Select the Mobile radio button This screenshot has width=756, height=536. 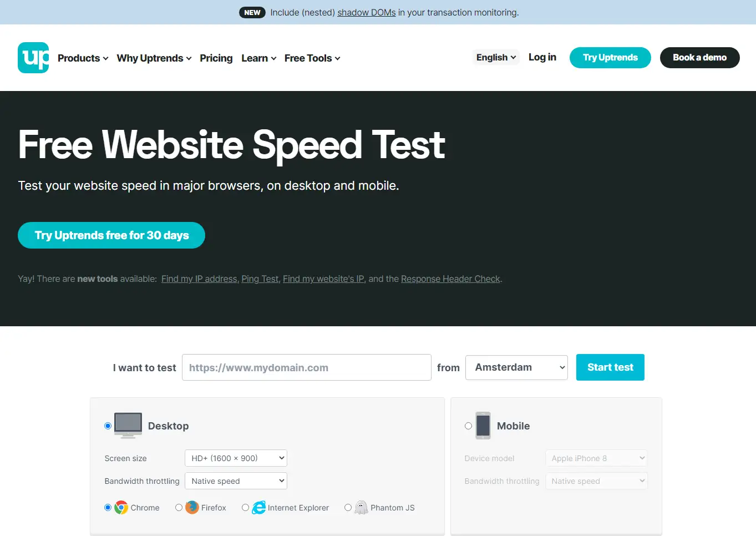468,426
